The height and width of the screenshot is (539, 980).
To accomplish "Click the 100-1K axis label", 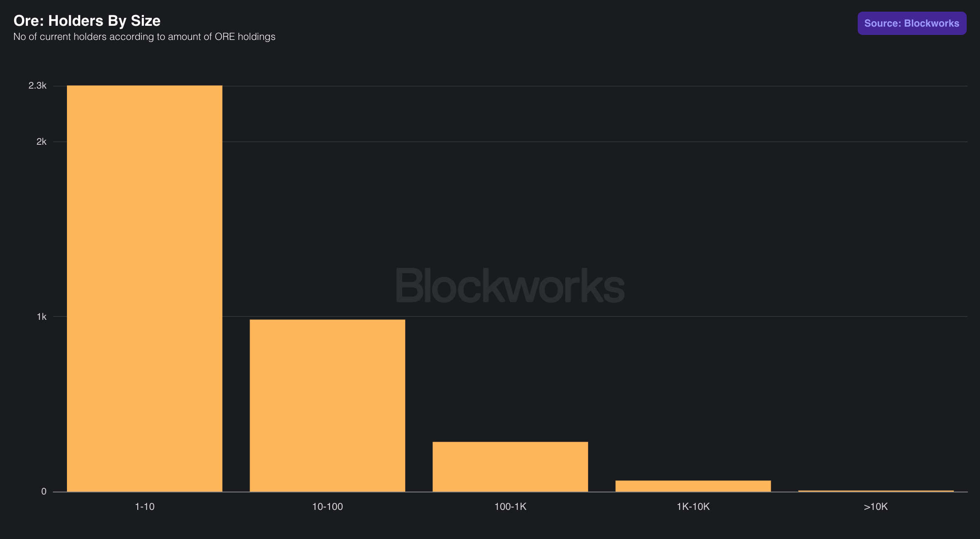I will [510, 507].
